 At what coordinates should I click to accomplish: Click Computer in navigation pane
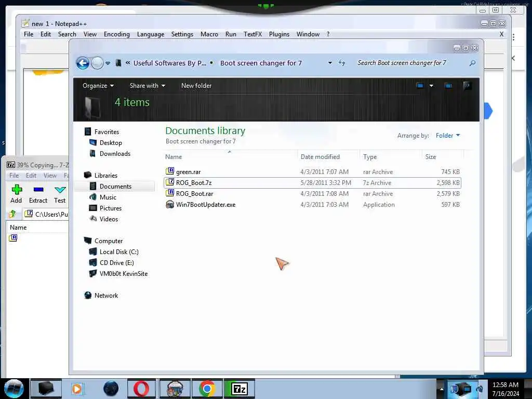(109, 241)
